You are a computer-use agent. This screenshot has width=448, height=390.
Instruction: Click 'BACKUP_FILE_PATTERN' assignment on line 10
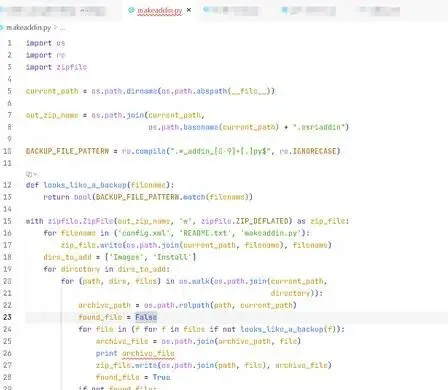67,151
